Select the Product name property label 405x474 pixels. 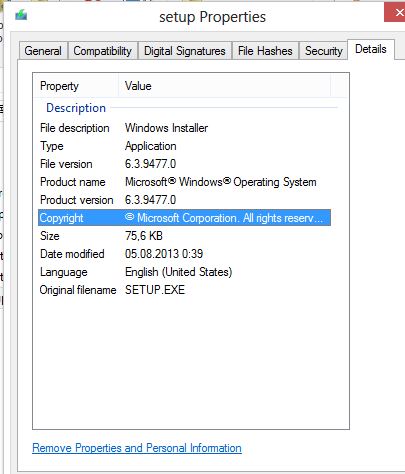73,182
